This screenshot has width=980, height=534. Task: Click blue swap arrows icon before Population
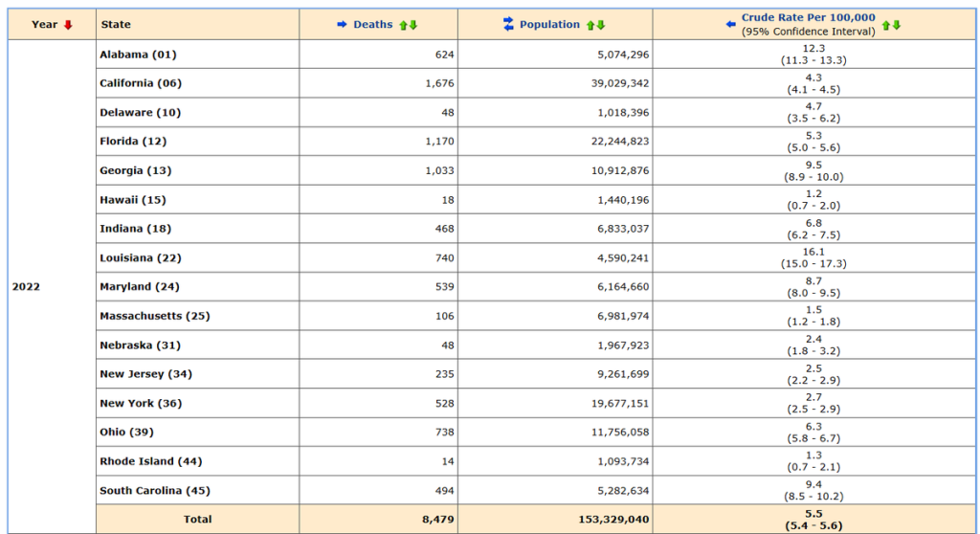click(508, 25)
